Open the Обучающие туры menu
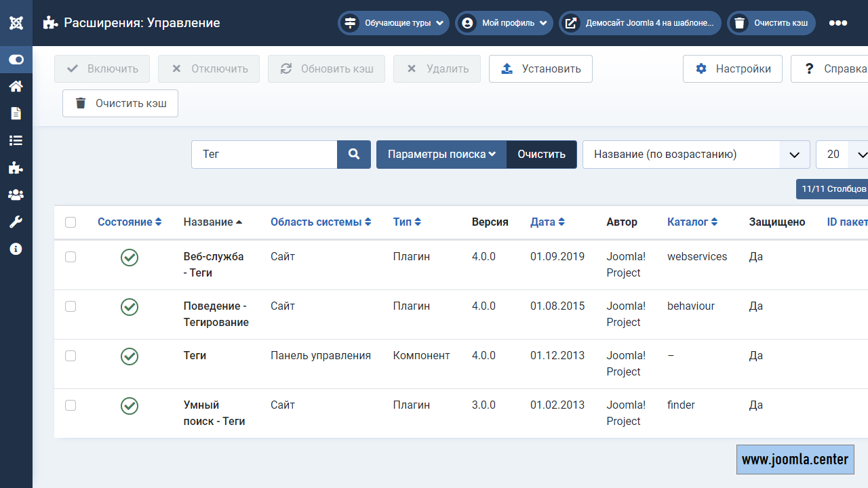 pyautogui.click(x=393, y=23)
